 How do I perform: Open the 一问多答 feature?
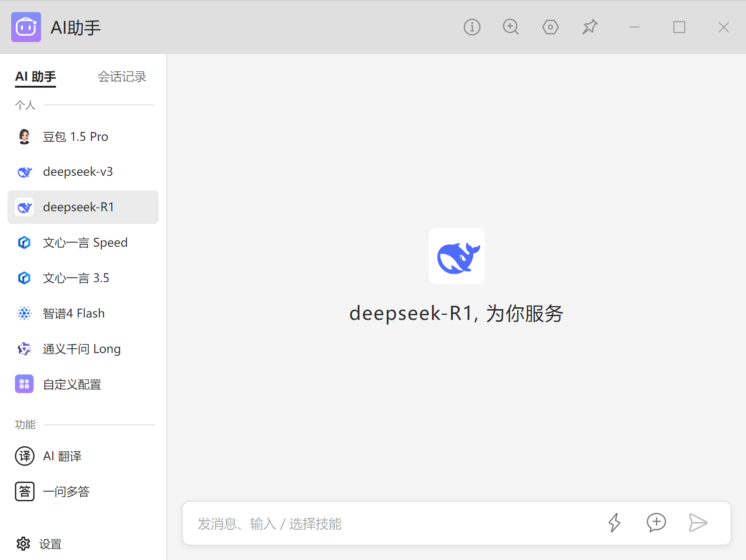83,491
